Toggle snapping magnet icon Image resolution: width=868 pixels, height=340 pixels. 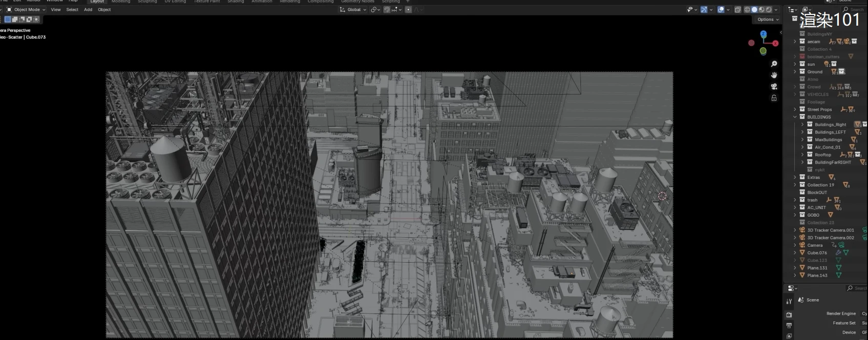tap(387, 9)
